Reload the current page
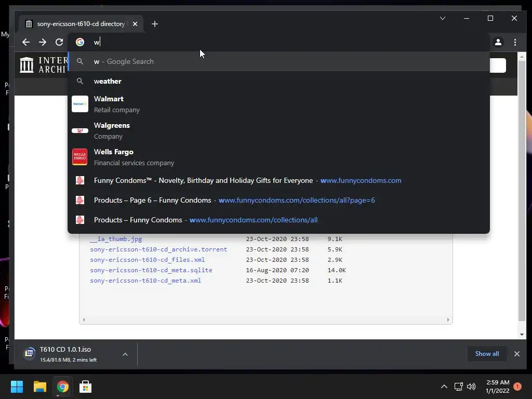Viewport: 532px width, 399px height. click(59, 42)
